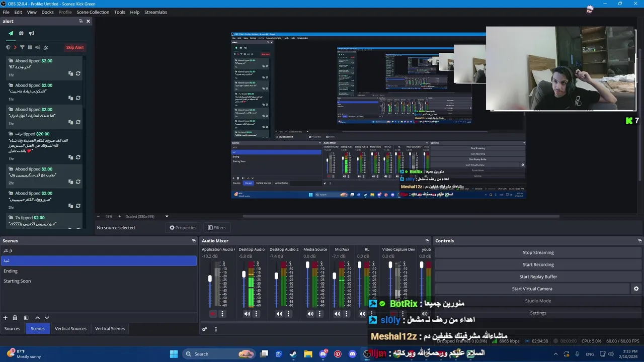
Task: Move scene up with arrow
Action: (37, 318)
